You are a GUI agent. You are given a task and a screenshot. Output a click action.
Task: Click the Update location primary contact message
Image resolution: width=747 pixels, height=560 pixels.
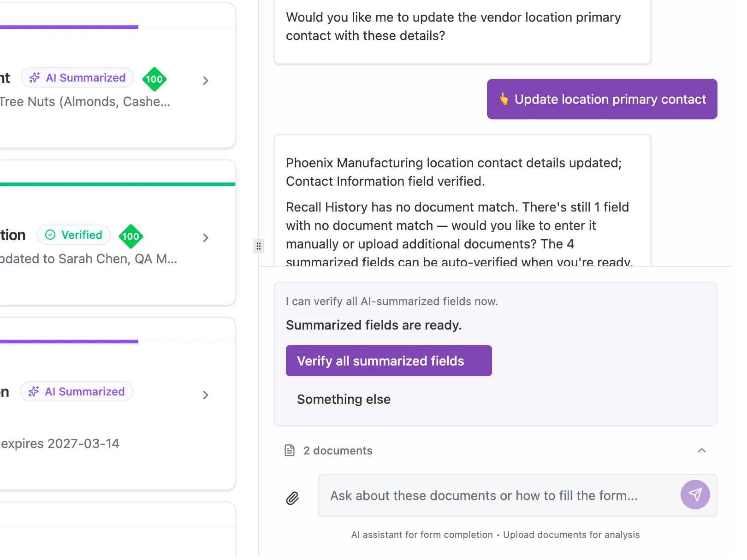point(602,99)
